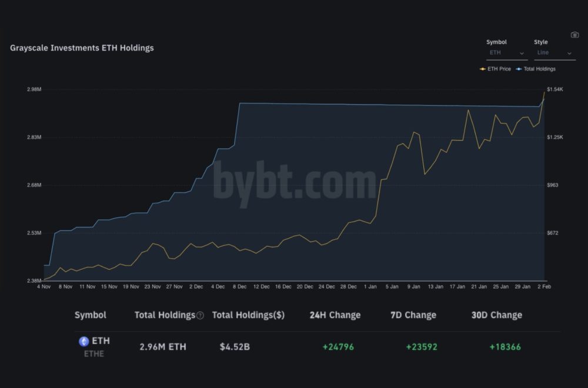This screenshot has height=388, width=588.
Task: Select the Symbol column header
Action: pos(91,315)
